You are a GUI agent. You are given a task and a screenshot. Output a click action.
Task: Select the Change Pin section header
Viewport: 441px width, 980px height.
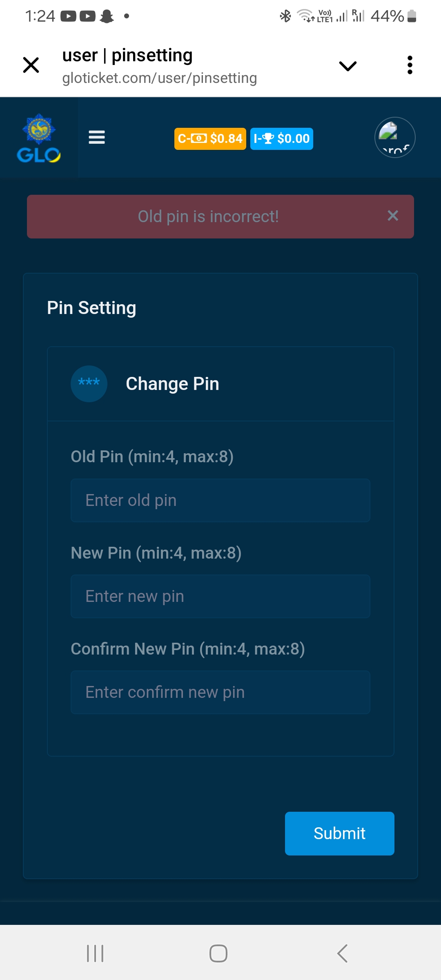coord(172,384)
